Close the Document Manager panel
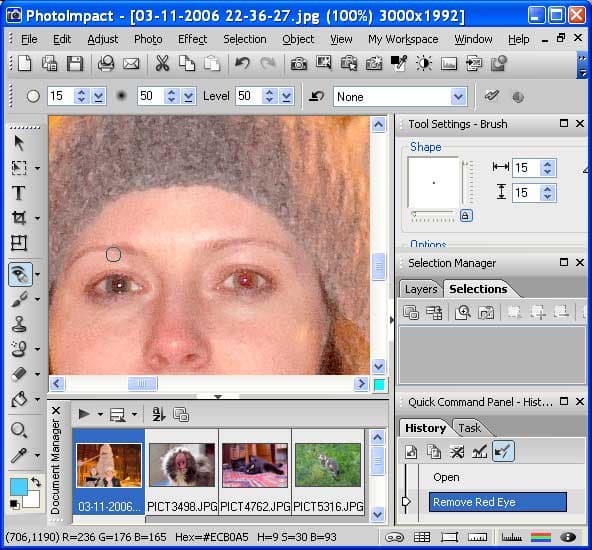Image resolution: width=592 pixels, height=550 pixels. [56, 410]
